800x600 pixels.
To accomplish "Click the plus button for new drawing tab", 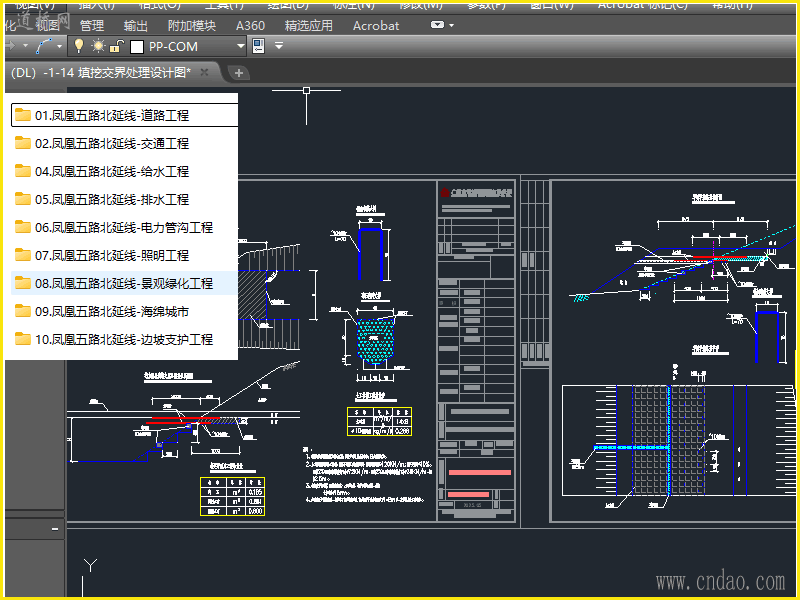I will click(239, 72).
